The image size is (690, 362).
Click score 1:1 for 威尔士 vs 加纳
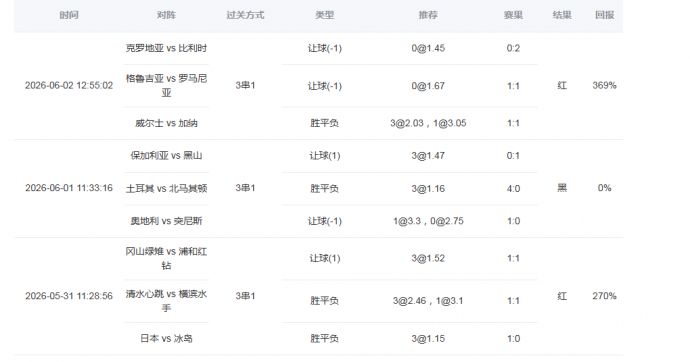[x=513, y=123]
